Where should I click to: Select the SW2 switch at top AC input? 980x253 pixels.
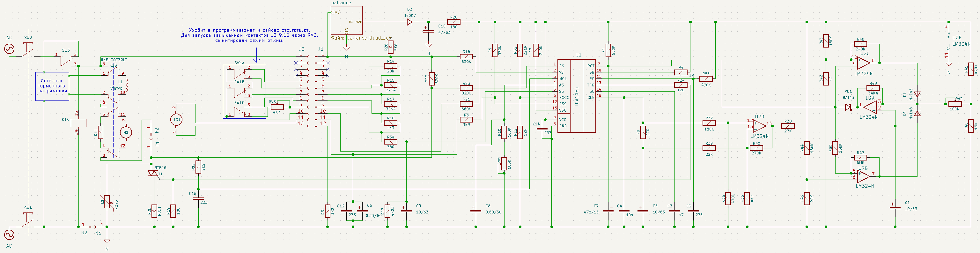28,50
